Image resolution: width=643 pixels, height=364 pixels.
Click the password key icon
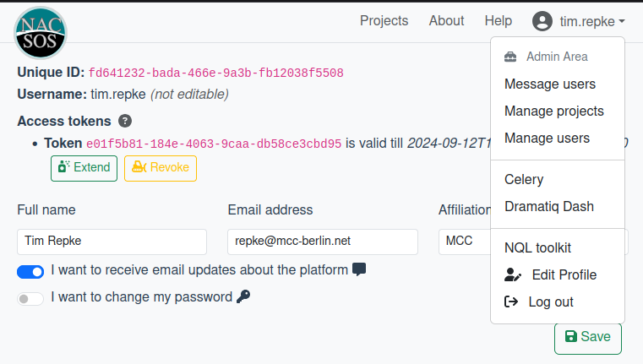[243, 296]
